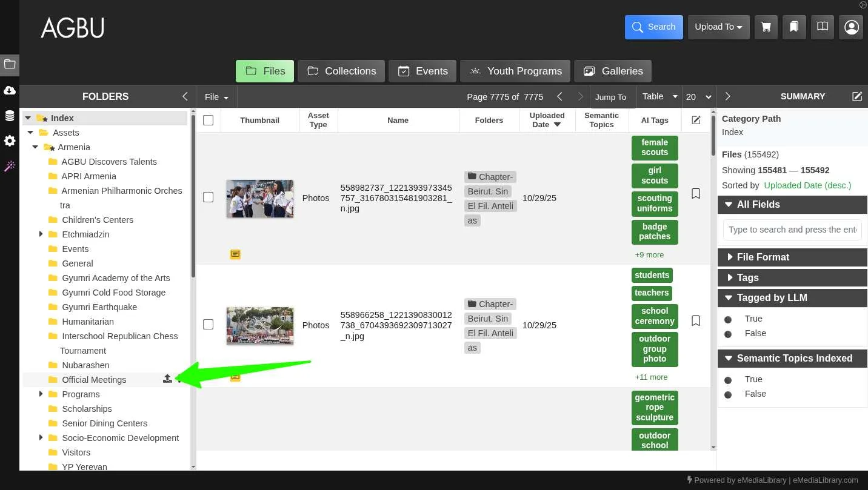Screen dimensions: 868x490
Task: Open the user account profile icon
Action: 851,27
